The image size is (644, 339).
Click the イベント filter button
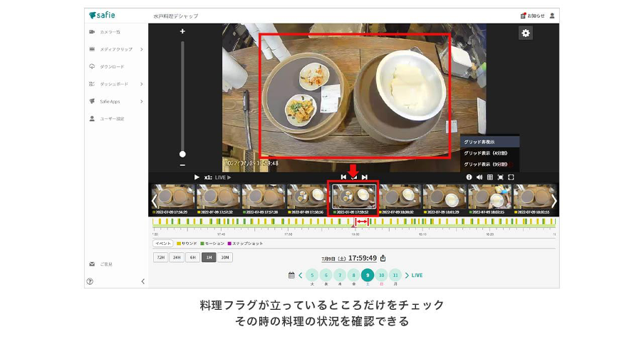163,244
